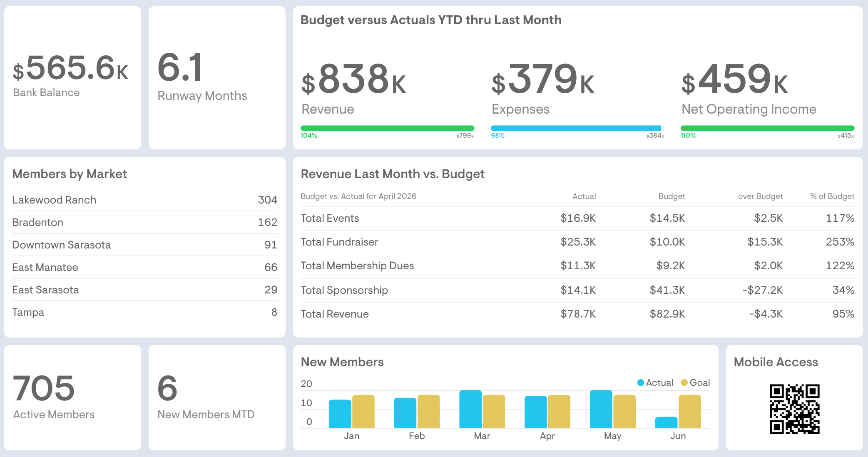The width and height of the screenshot is (868, 457).
Task: Click the $799K revenue budget label
Action: tap(465, 136)
